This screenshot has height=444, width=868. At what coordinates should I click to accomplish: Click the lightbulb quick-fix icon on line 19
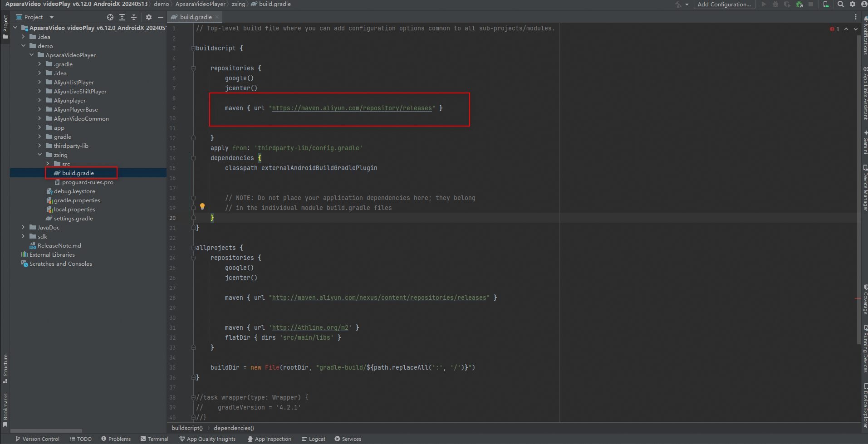(202, 206)
